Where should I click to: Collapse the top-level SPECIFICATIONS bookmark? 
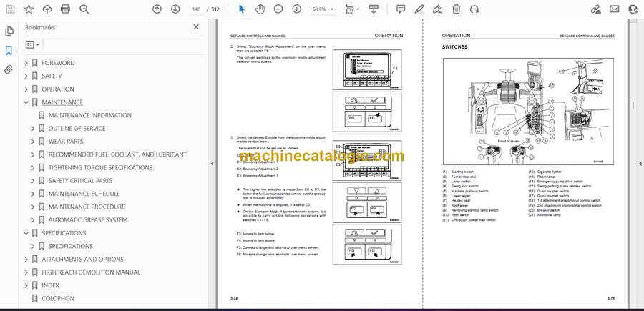pyautogui.click(x=26, y=233)
